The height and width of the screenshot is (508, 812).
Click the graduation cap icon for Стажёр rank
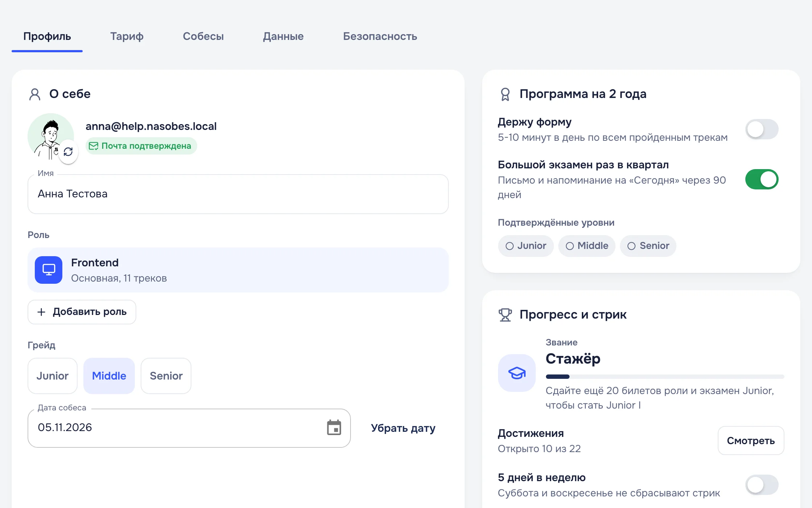click(x=517, y=373)
